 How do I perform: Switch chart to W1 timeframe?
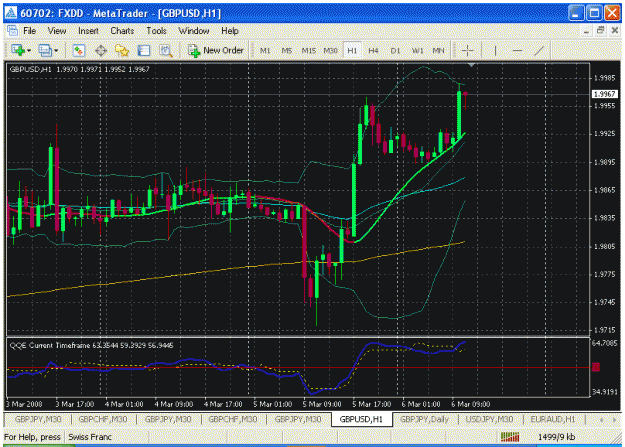[x=417, y=51]
